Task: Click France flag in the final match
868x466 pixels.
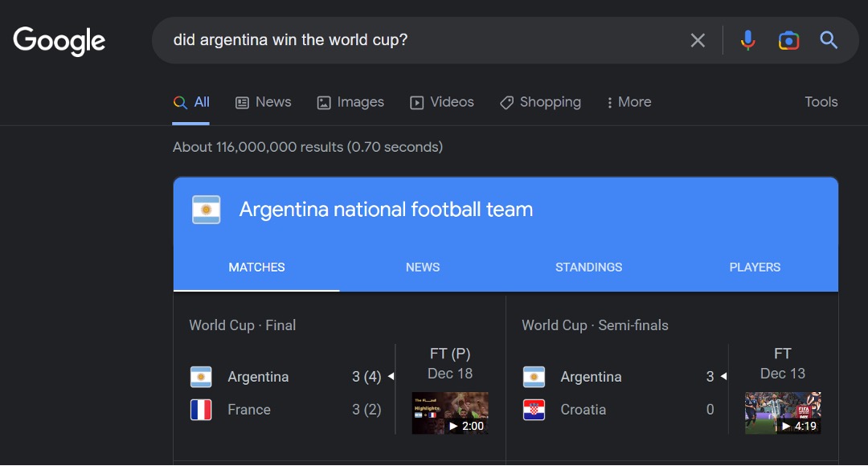Action: 201,410
